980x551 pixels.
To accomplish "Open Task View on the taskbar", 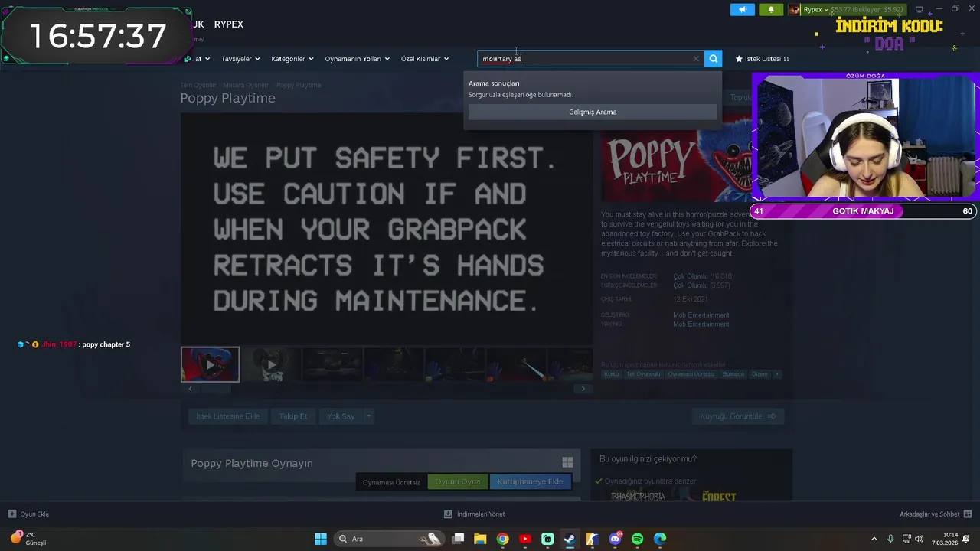I will (458, 539).
